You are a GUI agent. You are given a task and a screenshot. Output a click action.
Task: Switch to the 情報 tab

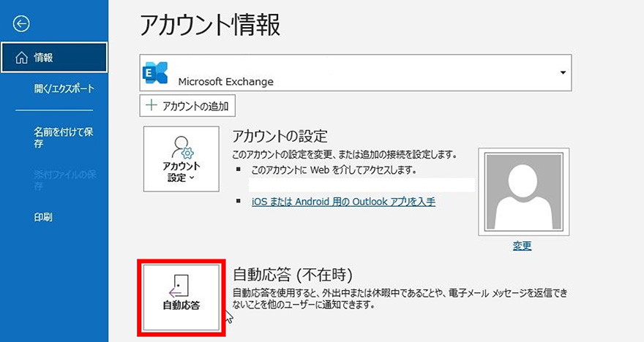(54, 58)
